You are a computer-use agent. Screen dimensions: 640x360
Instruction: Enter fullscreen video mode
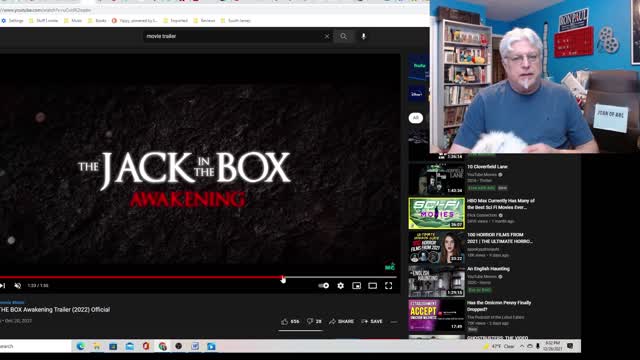coord(389,286)
